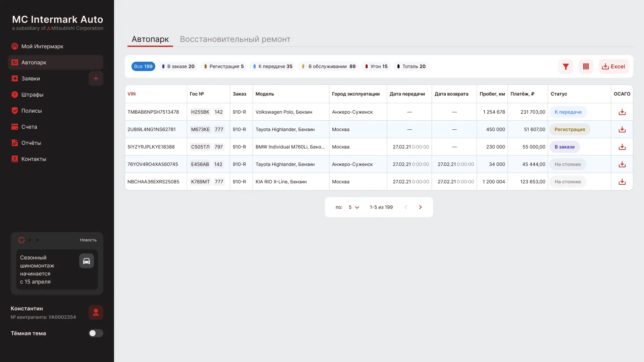Go to next page of table

[420, 207]
